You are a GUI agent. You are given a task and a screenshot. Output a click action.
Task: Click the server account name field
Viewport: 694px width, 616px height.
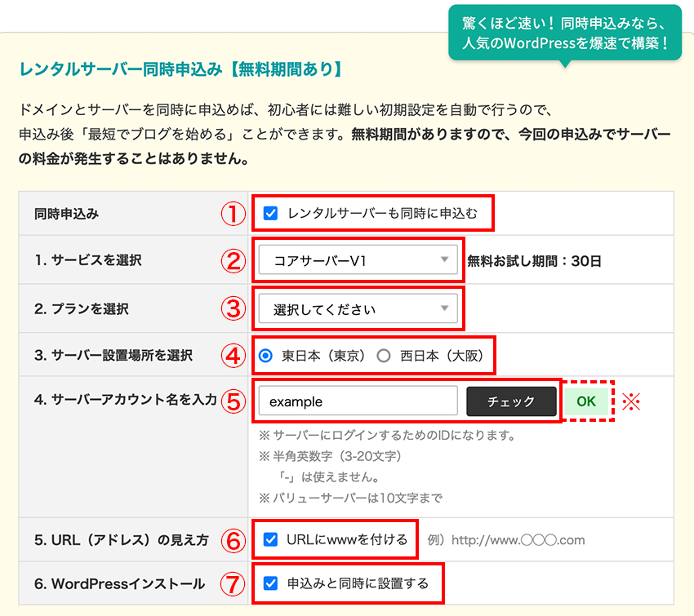coord(358,401)
